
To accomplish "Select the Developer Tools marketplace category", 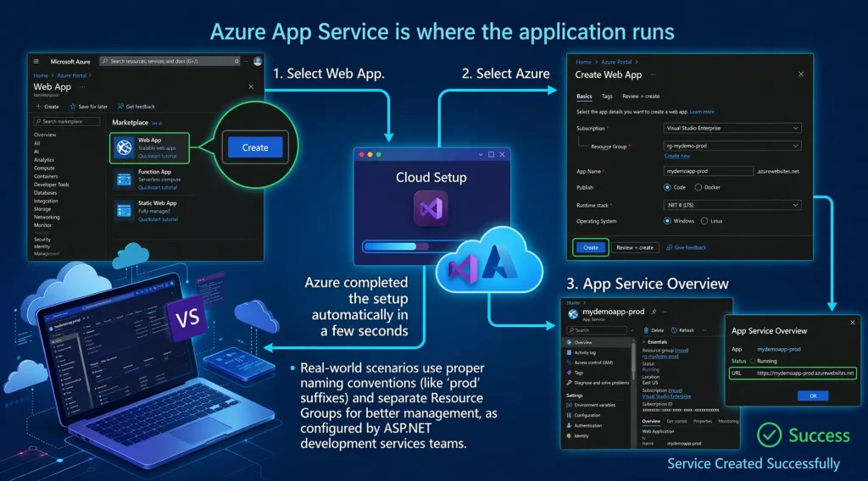I will (52, 185).
